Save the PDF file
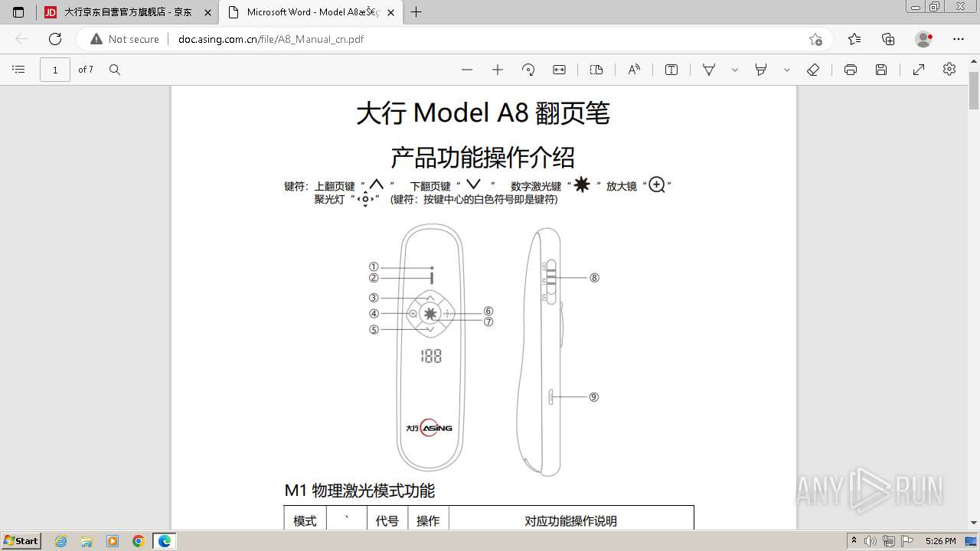This screenshot has height=551, width=980. click(881, 70)
